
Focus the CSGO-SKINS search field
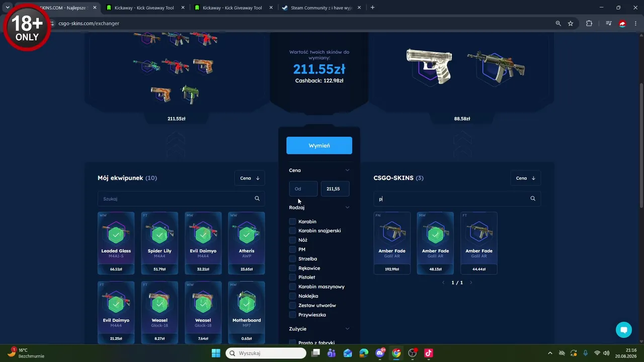click(457, 199)
